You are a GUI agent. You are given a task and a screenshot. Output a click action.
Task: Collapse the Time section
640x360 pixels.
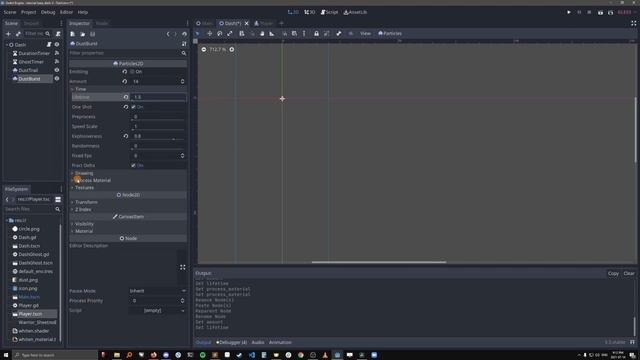tap(128, 89)
